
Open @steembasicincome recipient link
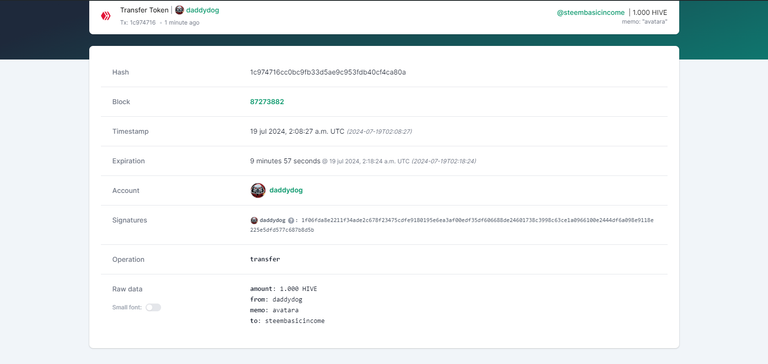click(x=590, y=13)
